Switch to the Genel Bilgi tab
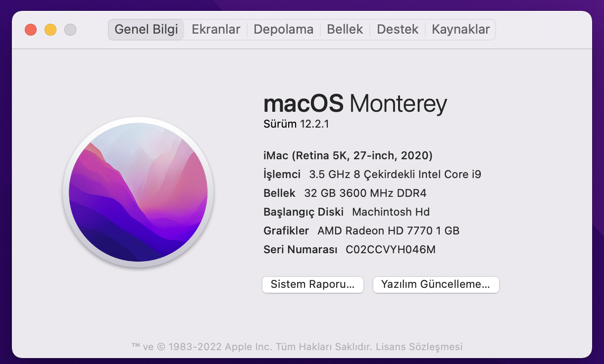 point(146,30)
